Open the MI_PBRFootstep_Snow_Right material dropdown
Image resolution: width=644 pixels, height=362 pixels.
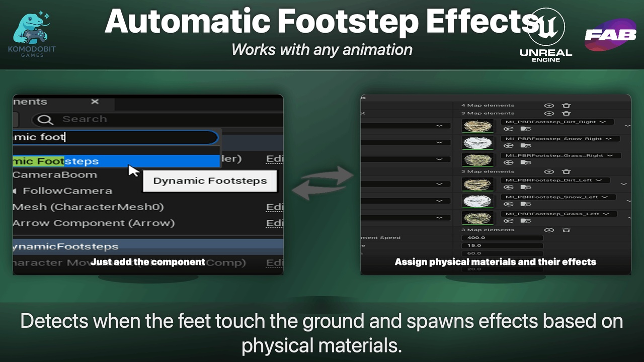pyautogui.click(x=560, y=139)
